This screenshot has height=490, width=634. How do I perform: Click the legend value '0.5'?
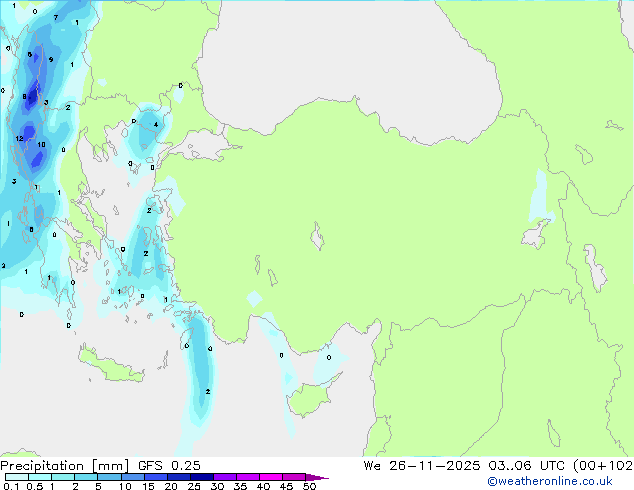[x=34, y=486]
